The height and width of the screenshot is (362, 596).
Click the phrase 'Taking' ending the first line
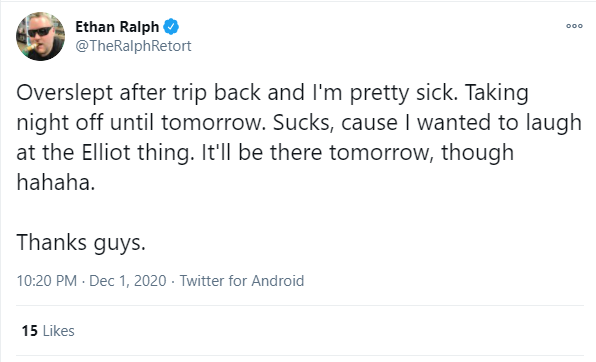click(x=496, y=93)
